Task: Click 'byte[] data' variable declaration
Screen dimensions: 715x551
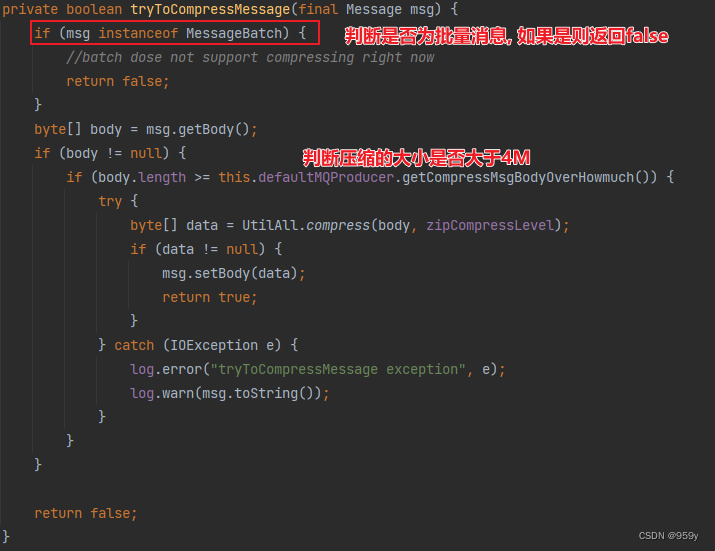Action: click(x=174, y=225)
